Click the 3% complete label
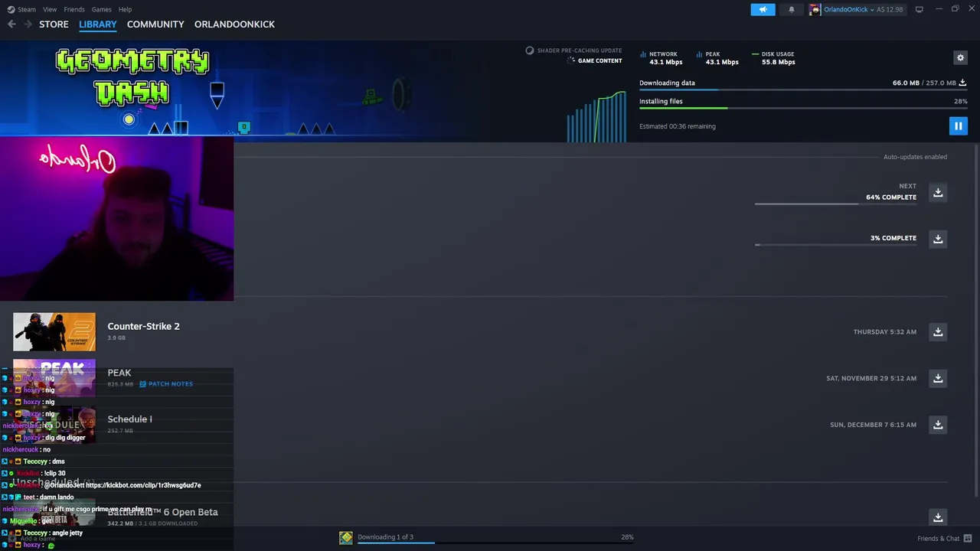This screenshot has width=980, height=551. [x=893, y=238]
